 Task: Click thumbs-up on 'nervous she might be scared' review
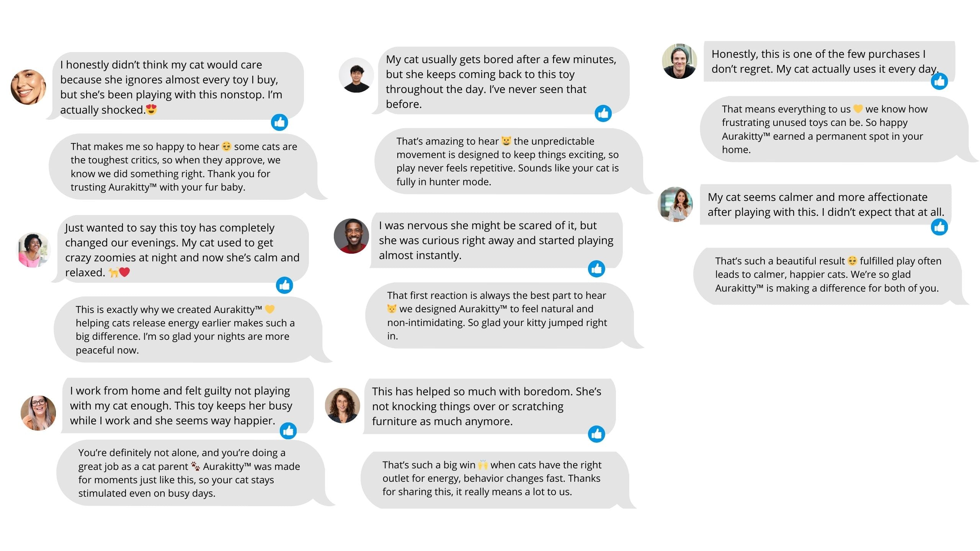coord(596,269)
